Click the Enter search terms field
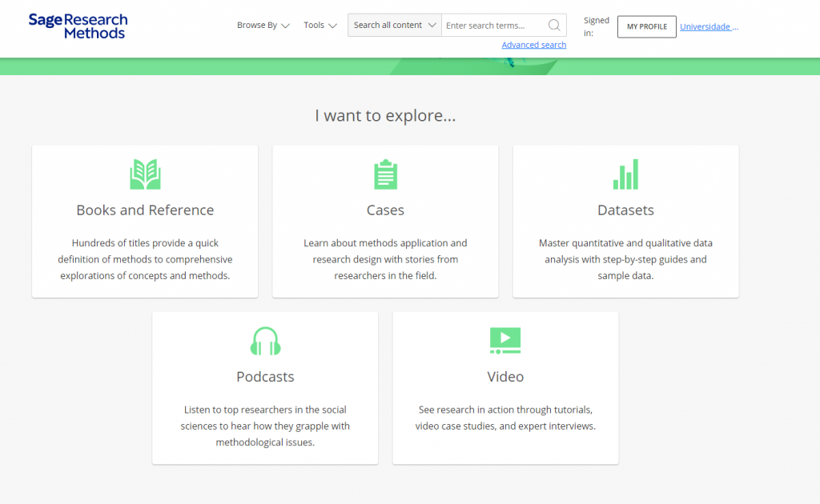 493,26
